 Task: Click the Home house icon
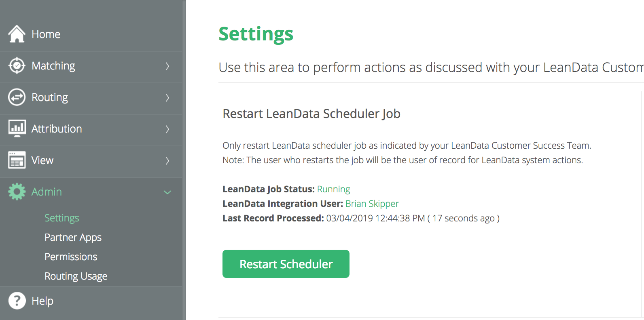click(x=17, y=34)
